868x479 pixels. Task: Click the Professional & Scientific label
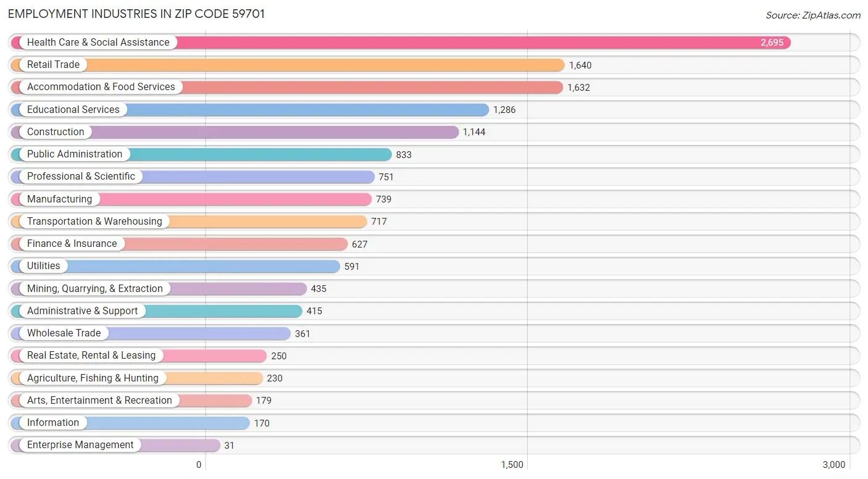tap(81, 177)
